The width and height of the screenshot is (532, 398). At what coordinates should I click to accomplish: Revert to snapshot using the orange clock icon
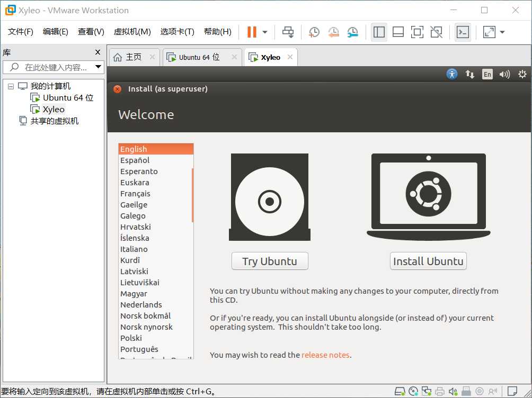333,32
